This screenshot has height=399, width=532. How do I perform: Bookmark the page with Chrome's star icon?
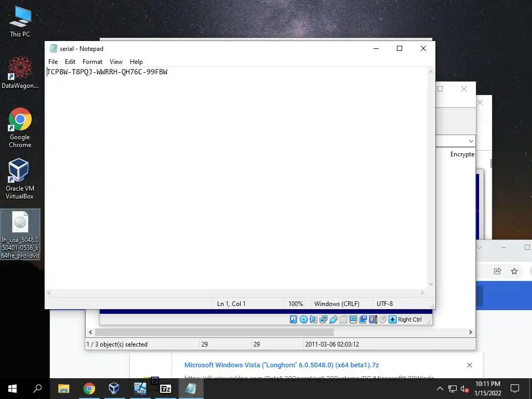pos(514,271)
